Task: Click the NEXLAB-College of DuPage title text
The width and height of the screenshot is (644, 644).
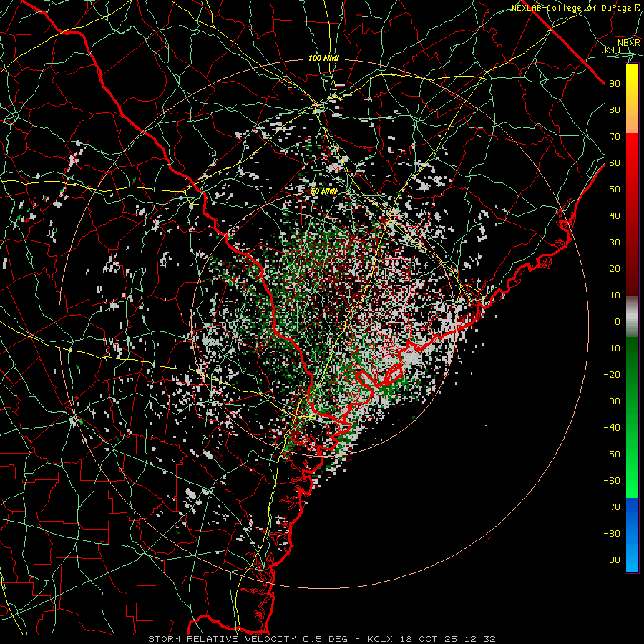Action: pyautogui.click(x=572, y=8)
